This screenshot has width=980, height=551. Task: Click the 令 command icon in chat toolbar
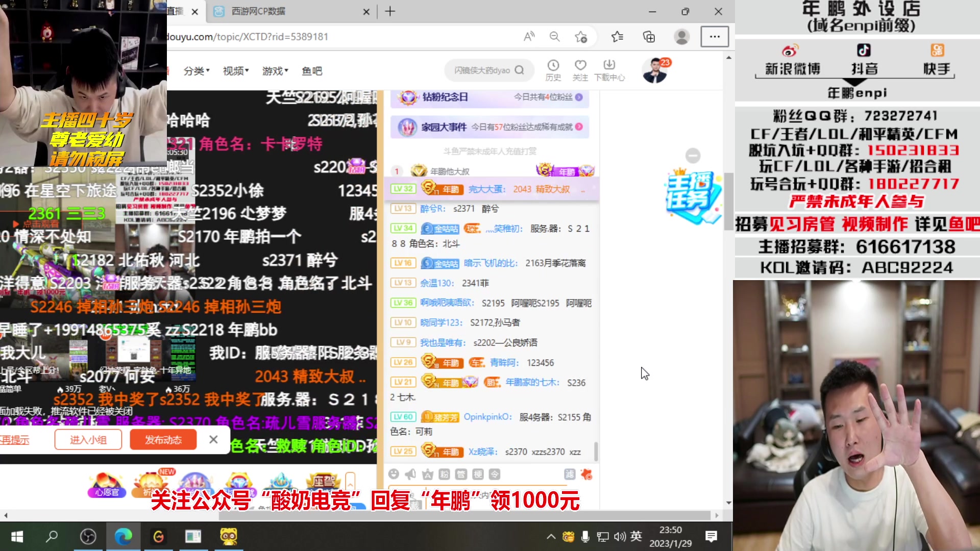click(495, 474)
